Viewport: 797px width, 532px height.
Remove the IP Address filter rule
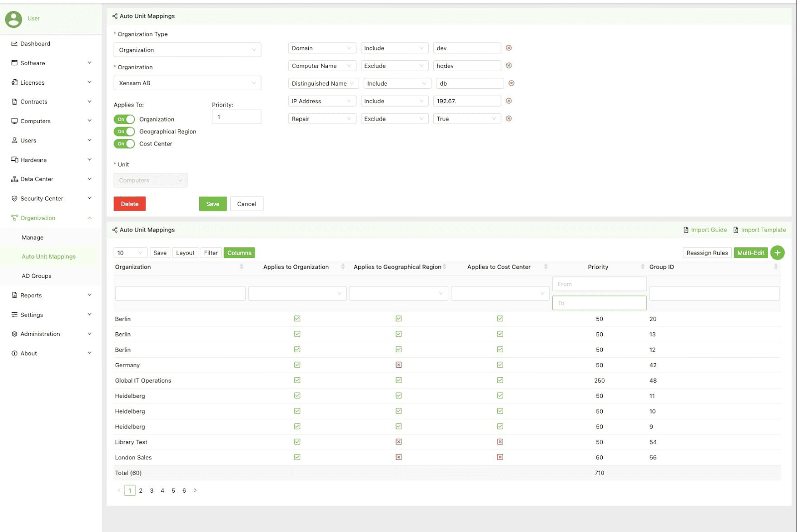509,101
